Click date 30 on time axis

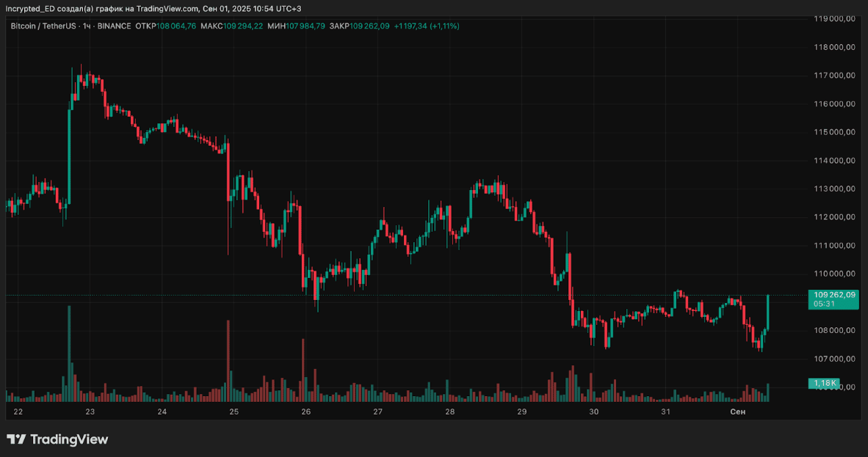tap(594, 412)
